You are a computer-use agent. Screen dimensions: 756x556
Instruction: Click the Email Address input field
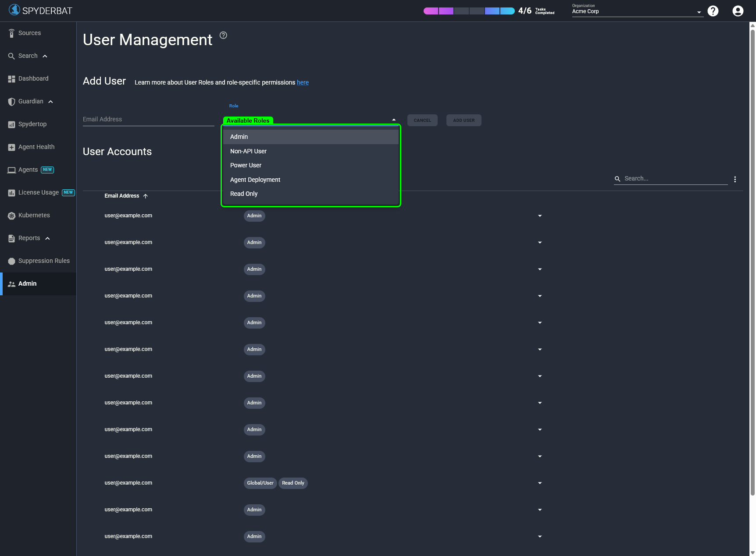pyautogui.click(x=148, y=119)
